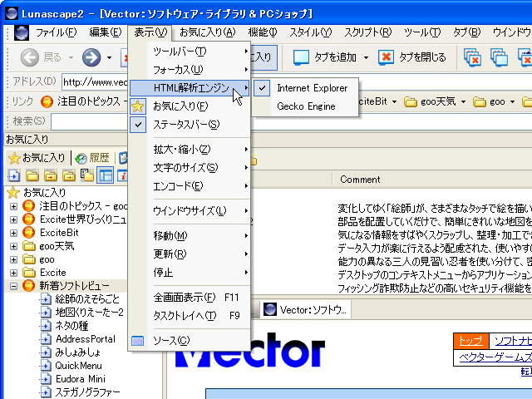
Task: Expand the 停止 submenu
Action: point(190,273)
